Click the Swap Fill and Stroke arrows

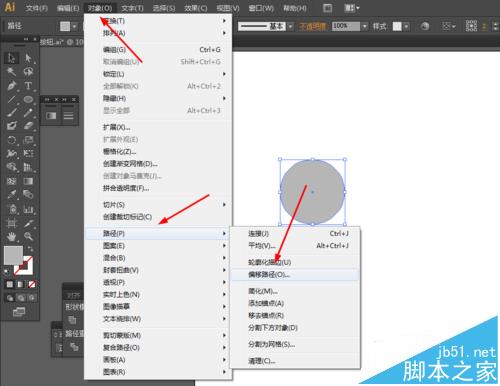point(30,249)
